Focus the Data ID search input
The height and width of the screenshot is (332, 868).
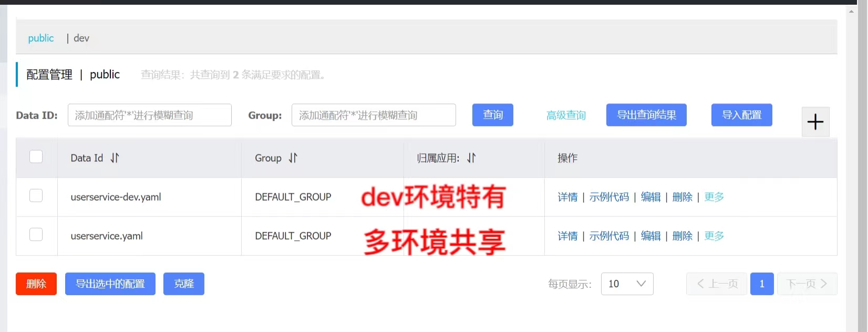click(150, 115)
